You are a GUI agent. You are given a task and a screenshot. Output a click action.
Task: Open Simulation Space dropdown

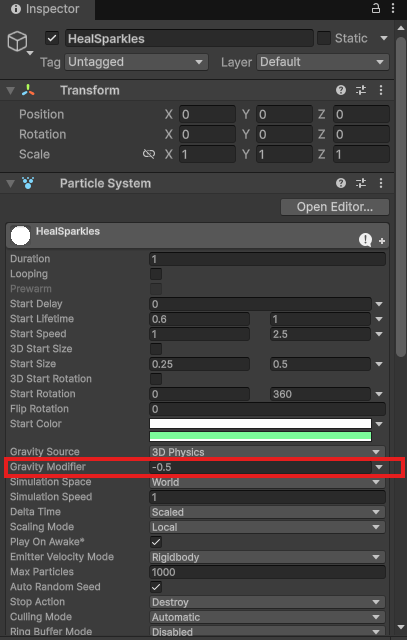[x=267, y=482]
